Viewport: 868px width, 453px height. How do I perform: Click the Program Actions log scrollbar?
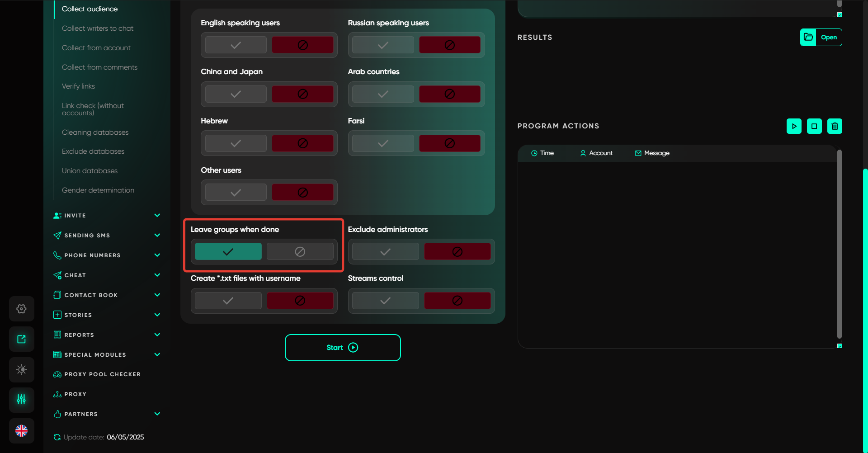tap(839, 244)
